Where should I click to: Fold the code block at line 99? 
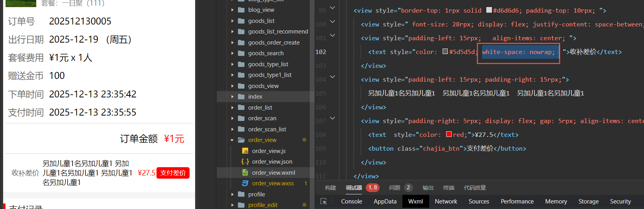coord(332,8)
